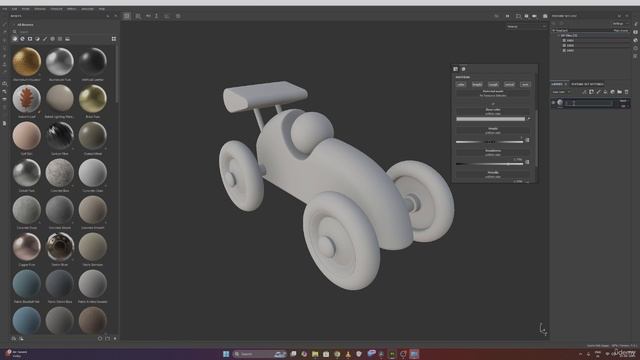640x360 pixels.
Task: Filter assets by Brushes icon
Action: [45, 39]
